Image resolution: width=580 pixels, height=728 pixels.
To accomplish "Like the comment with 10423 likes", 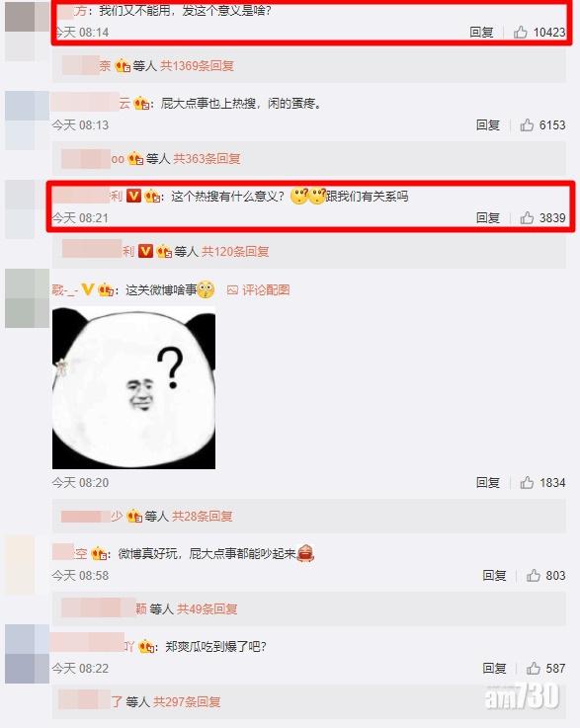I will 520,32.
